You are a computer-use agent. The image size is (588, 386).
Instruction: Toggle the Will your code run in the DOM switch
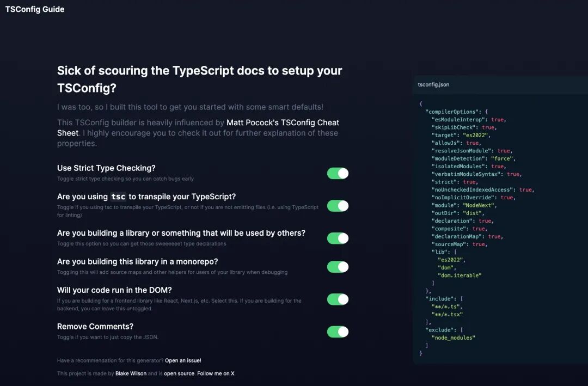click(338, 299)
